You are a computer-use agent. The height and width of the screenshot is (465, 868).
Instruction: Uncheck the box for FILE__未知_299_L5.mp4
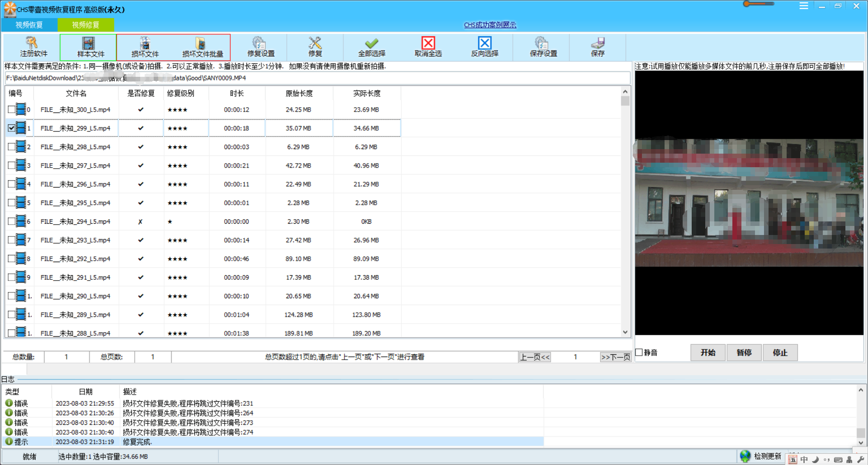(11, 128)
